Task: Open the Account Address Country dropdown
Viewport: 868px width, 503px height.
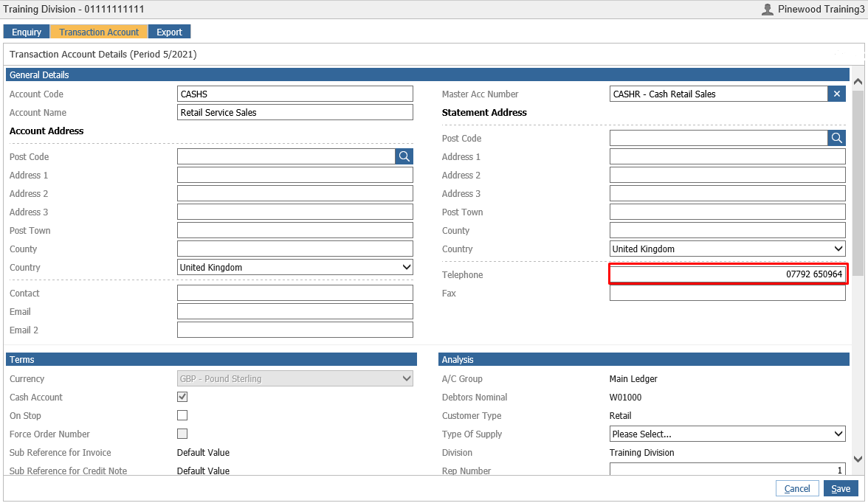Action: pos(295,267)
